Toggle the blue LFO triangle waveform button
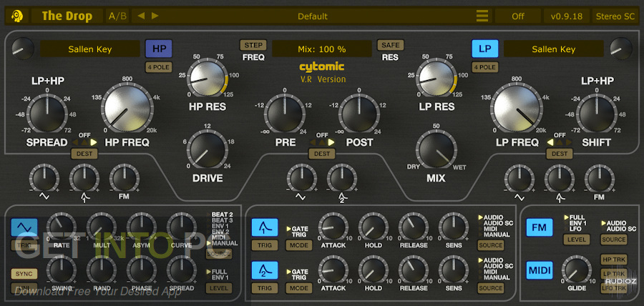 (x=24, y=227)
